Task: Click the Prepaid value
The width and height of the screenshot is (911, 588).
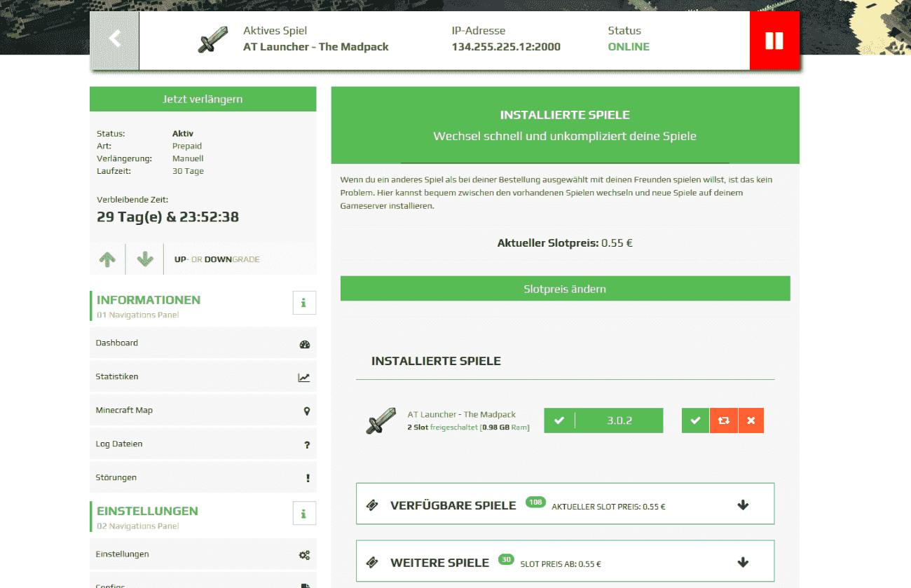Action: coord(187,146)
